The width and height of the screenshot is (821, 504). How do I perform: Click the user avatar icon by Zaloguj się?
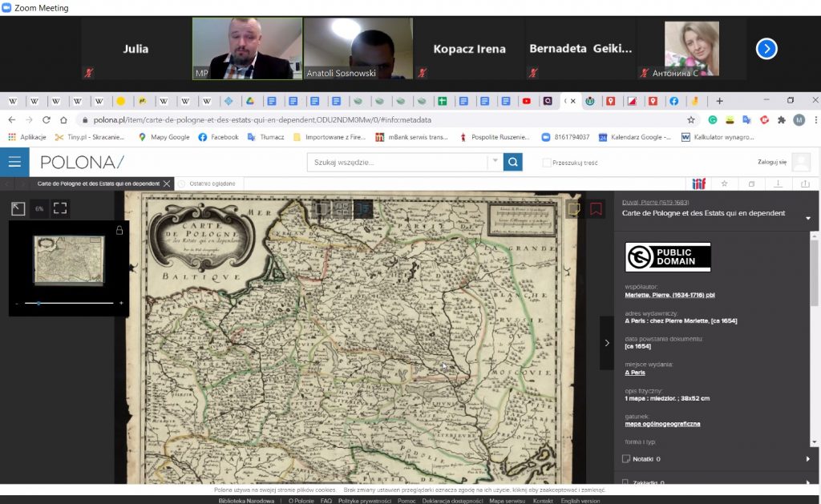pyautogui.click(x=801, y=162)
